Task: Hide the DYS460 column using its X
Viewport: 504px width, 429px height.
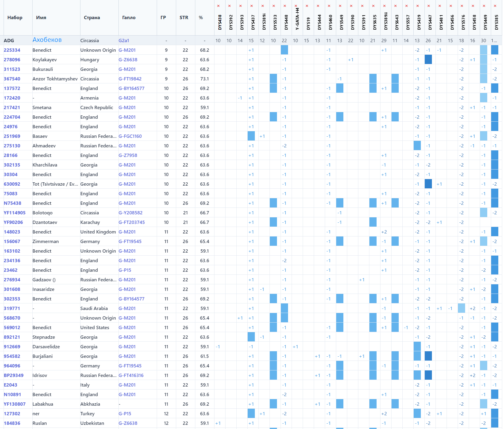Action: point(329,6)
